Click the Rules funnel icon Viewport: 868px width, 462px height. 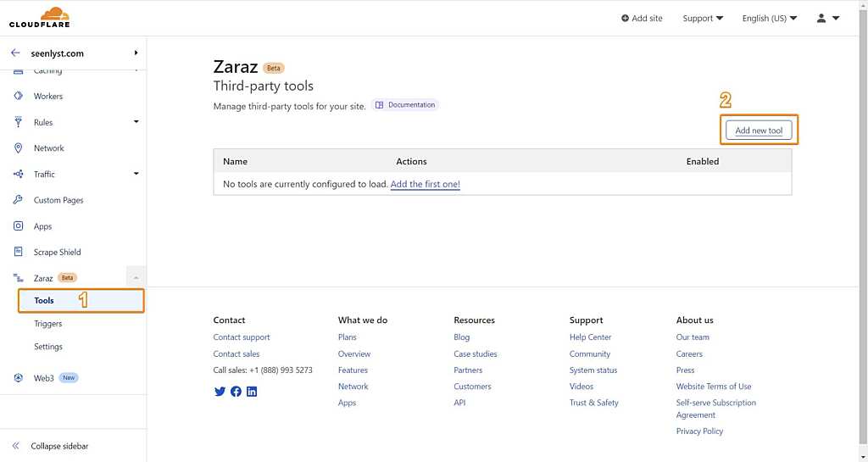(19, 122)
